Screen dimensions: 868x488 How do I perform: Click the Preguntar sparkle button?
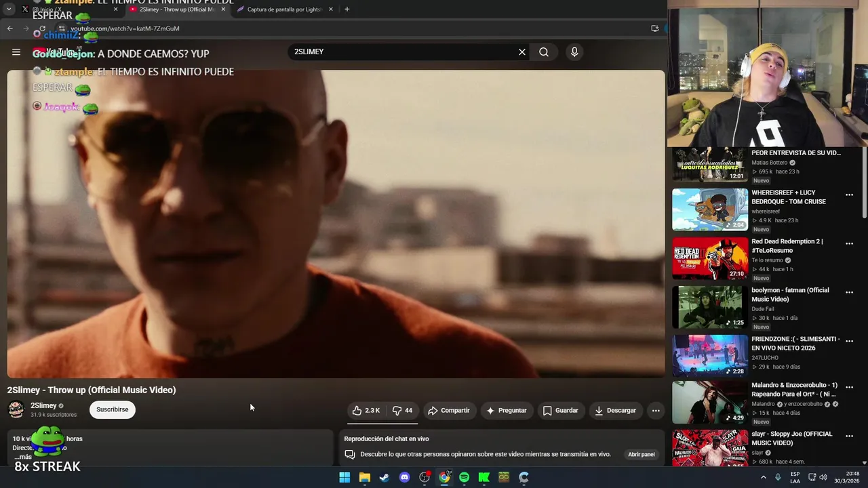pyautogui.click(x=506, y=410)
